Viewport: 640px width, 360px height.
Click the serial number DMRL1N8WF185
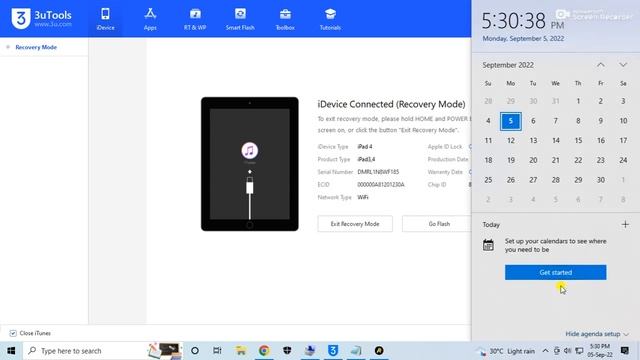click(x=378, y=172)
